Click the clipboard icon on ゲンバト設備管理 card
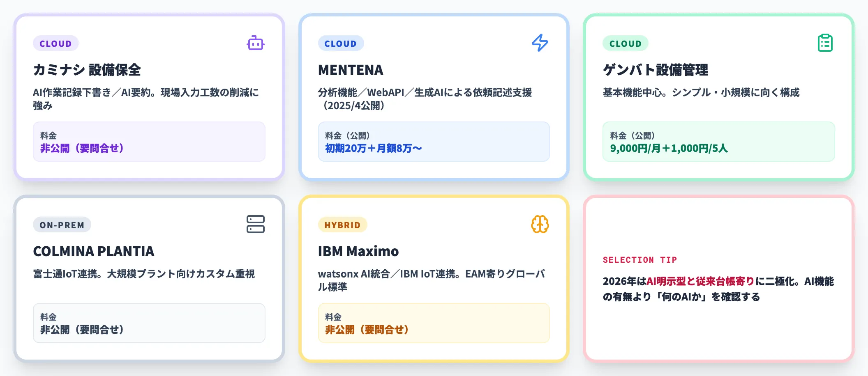The height and width of the screenshot is (376, 868). click(x=825, y=43)
